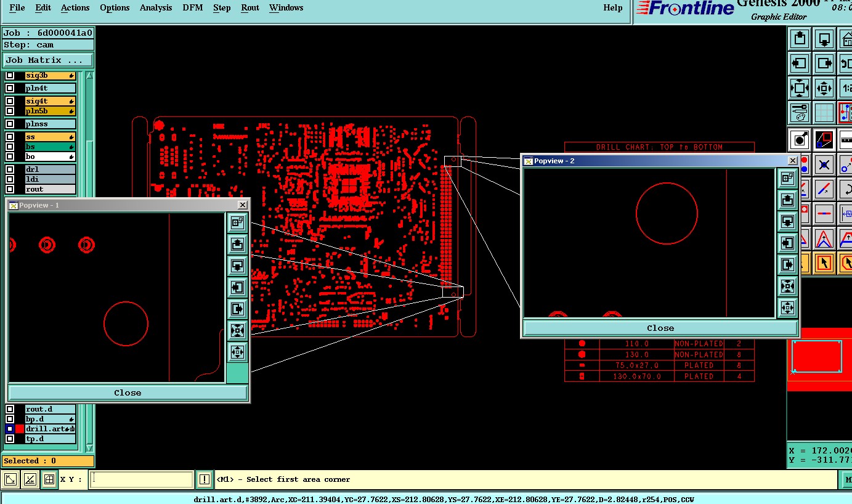852x504 pixels.
Task: Open the Edit menu
Action: [x=43, y=8]
